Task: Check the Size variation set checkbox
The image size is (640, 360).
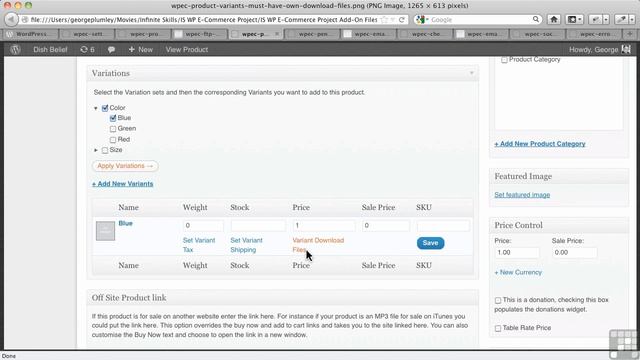Action: 105,150
